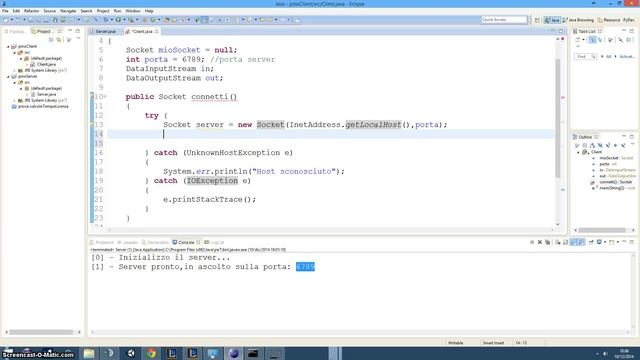Click the Find field in Task List
This screenshot has height=360, width=640.
[584, 56]
